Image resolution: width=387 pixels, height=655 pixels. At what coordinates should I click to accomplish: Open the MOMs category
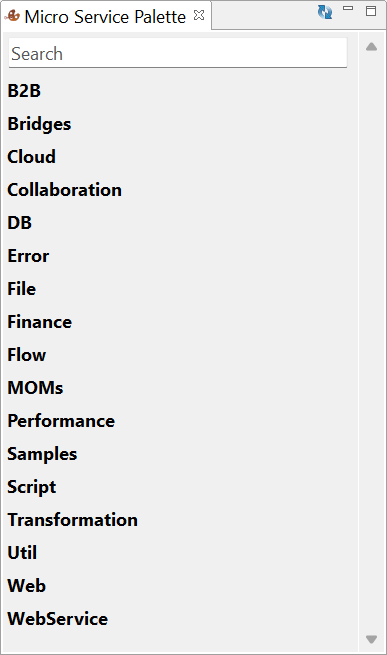tap(35, 388)
